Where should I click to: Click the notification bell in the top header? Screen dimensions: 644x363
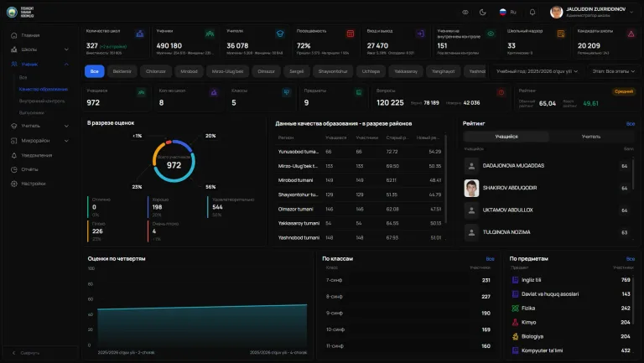(x=532, y=12)
